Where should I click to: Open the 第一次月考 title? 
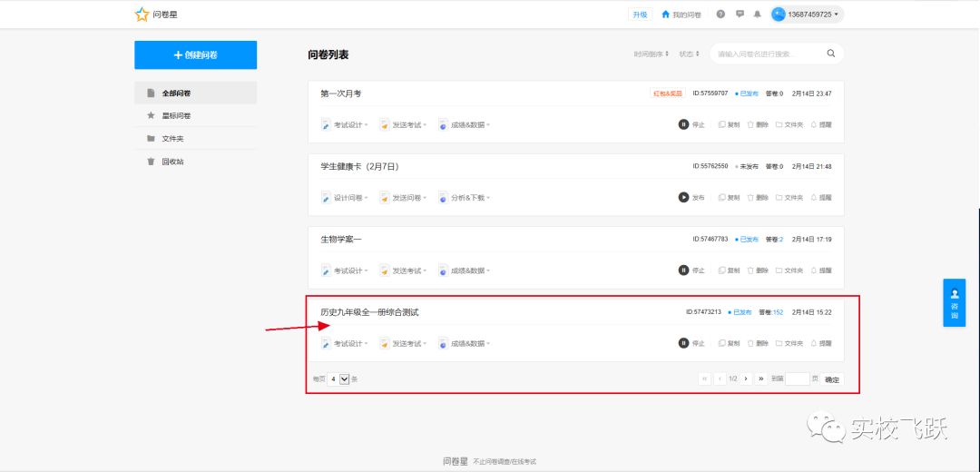(x=340, y=93)
